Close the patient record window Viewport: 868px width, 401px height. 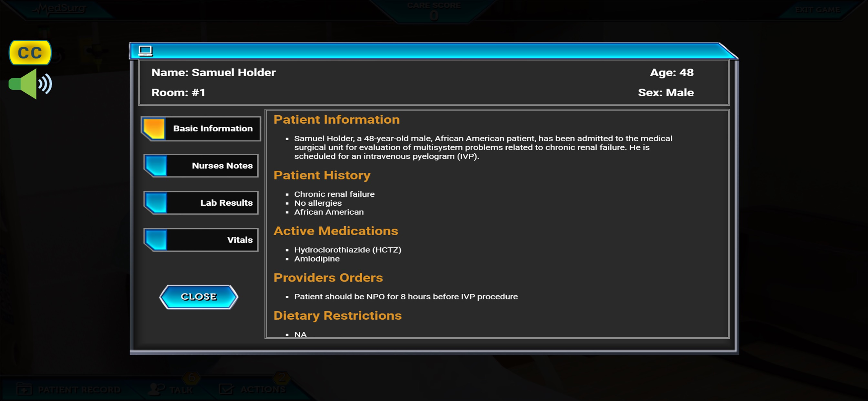coord(199,296)
